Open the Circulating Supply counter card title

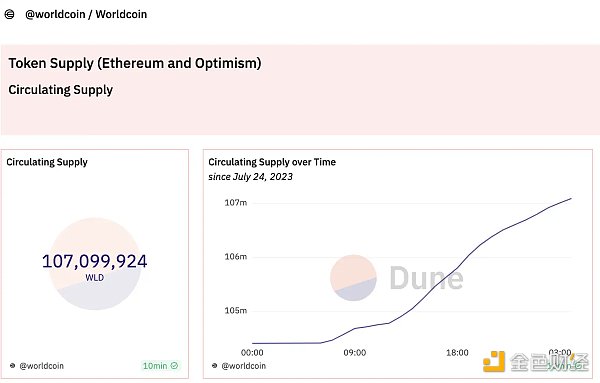pyautogui.click(x=47, y=162)
